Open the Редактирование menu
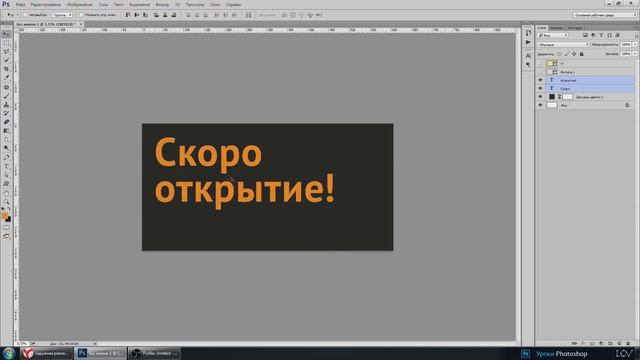Screen dimensions: 640x360 [x=46, y=4]
